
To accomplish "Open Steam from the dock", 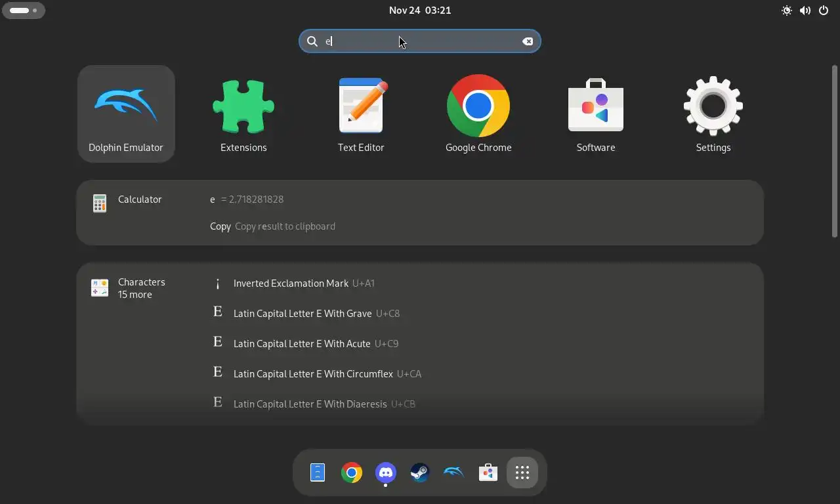I will pyautogui.click(x=420, y=472).
